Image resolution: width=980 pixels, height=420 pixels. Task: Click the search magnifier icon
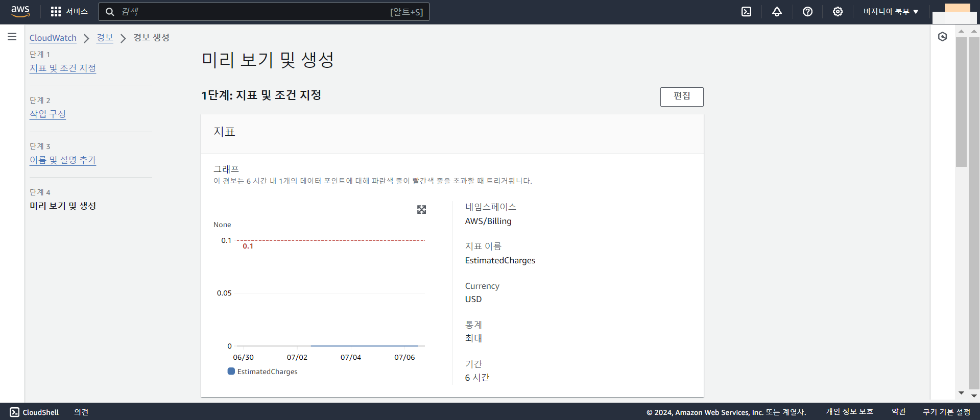[x=110, y=12]
